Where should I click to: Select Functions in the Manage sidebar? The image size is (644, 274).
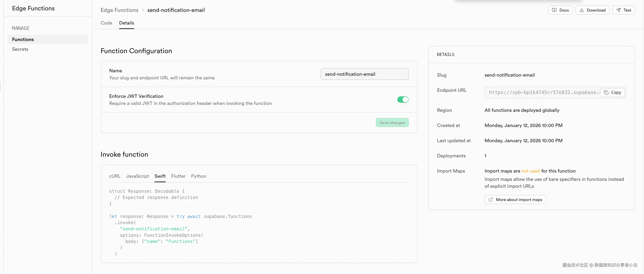23,39
